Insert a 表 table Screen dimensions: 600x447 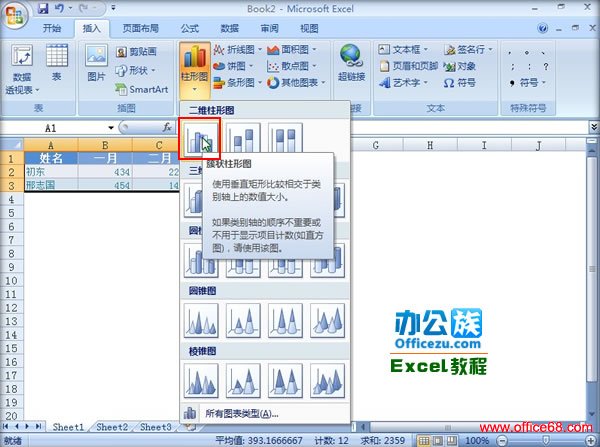coord(57,63)
